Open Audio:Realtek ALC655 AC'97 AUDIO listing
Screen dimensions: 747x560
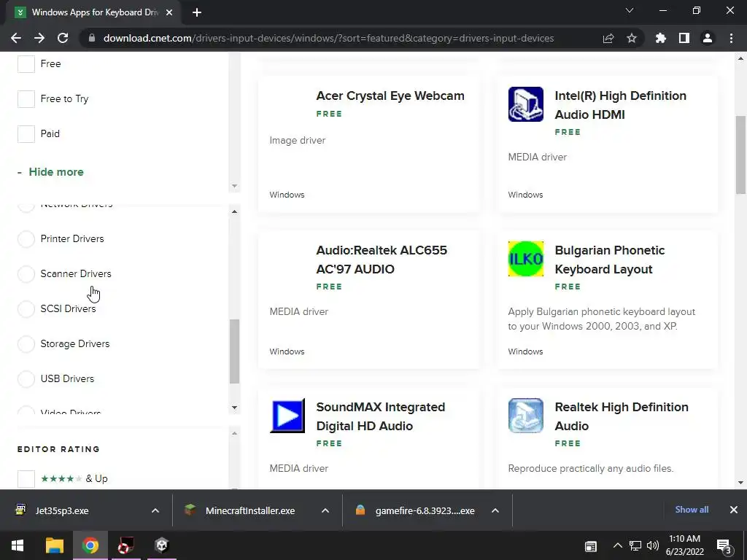[382, 260]
